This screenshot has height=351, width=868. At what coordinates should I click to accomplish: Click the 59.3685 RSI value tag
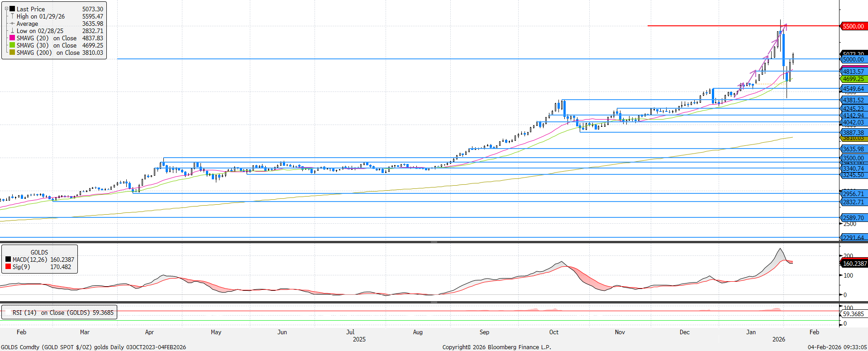point(853,313)
